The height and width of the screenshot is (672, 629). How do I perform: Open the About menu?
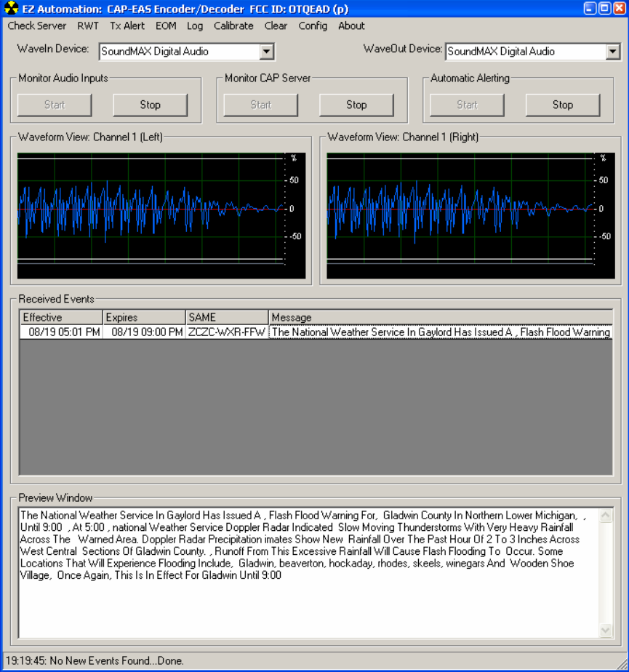[x=351, y=25]
